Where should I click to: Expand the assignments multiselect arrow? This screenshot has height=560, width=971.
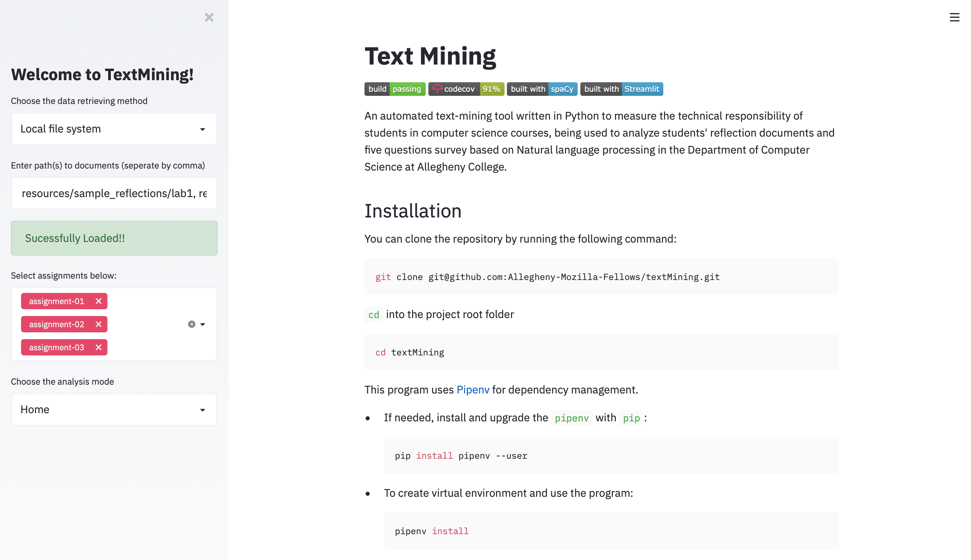[x=203, y=324]
